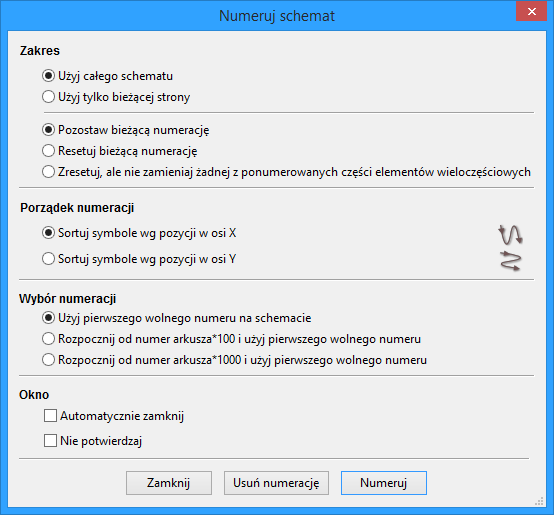The width and height of the screenshot is (554, 515).
Task: Click the Y-axis sort order zigzag icon
Action: (x=511, y=261)
